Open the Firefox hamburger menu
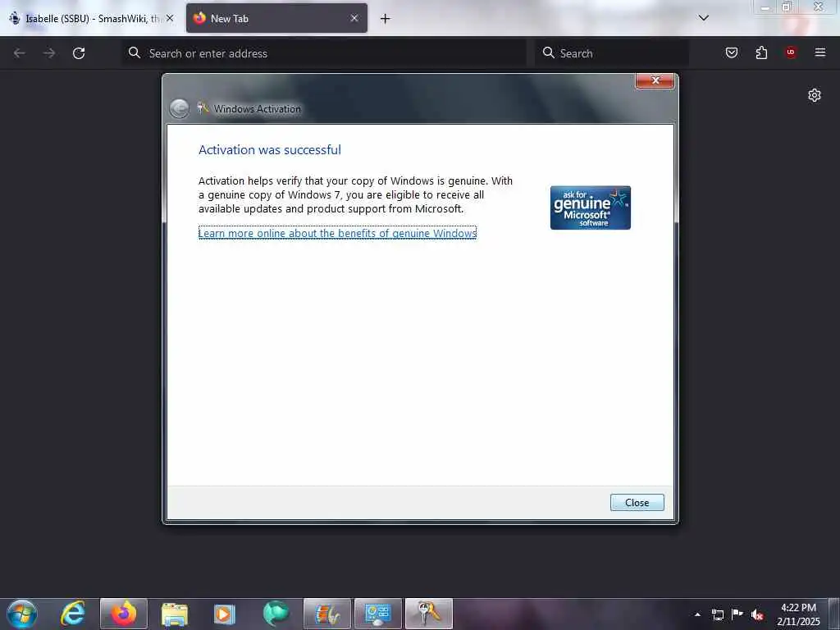 [x=820, y=52]
